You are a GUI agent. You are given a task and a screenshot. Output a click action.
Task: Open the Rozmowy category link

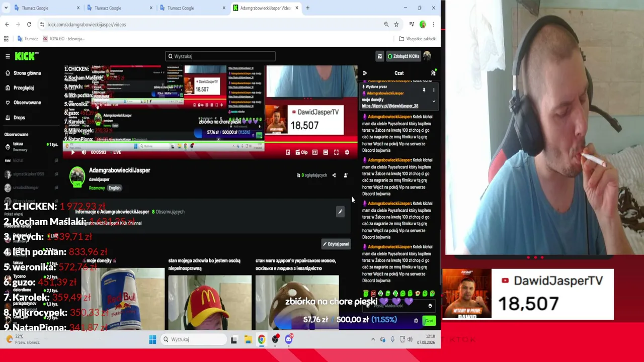(97, 188)
